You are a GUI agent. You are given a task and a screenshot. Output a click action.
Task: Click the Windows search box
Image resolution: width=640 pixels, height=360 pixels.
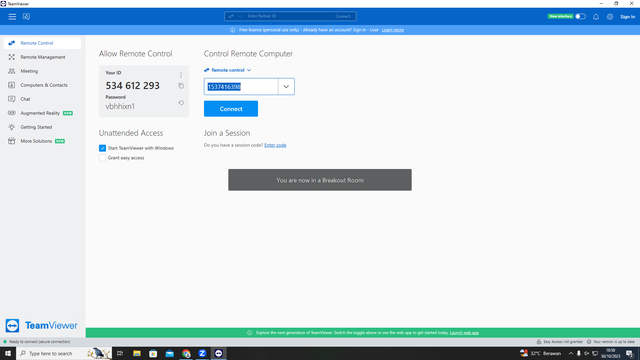(x=63, y=353)
